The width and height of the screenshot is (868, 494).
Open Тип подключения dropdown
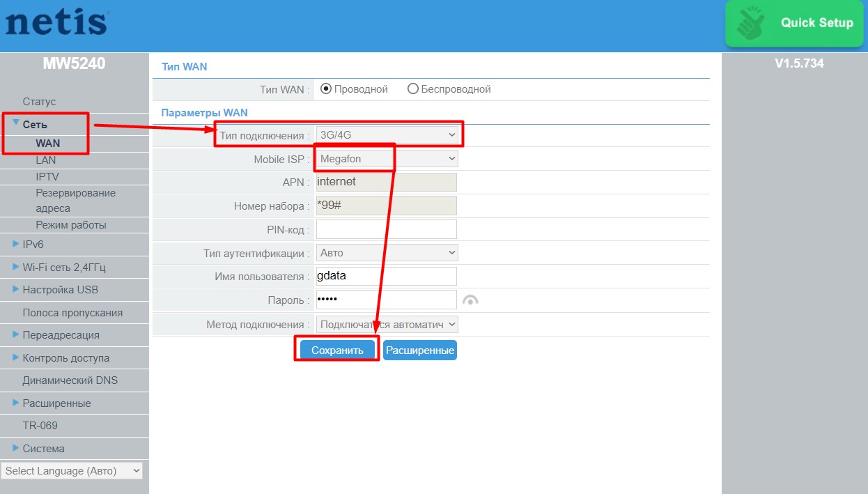pos(387,134)
